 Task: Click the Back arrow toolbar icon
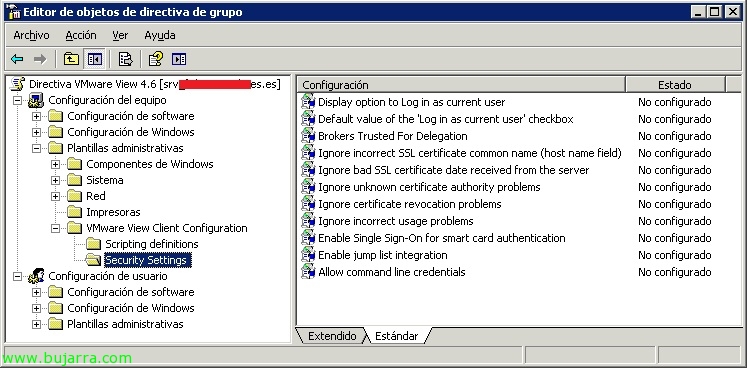click(17, 59)
